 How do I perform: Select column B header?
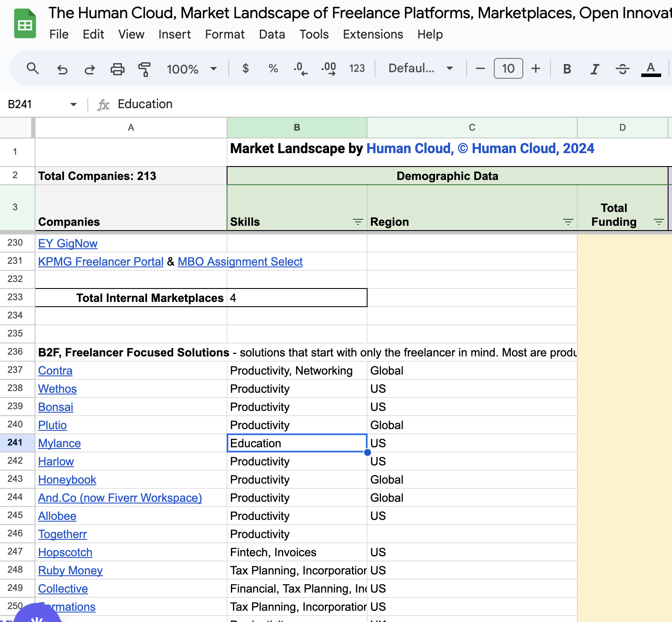(x=297, y=128)
